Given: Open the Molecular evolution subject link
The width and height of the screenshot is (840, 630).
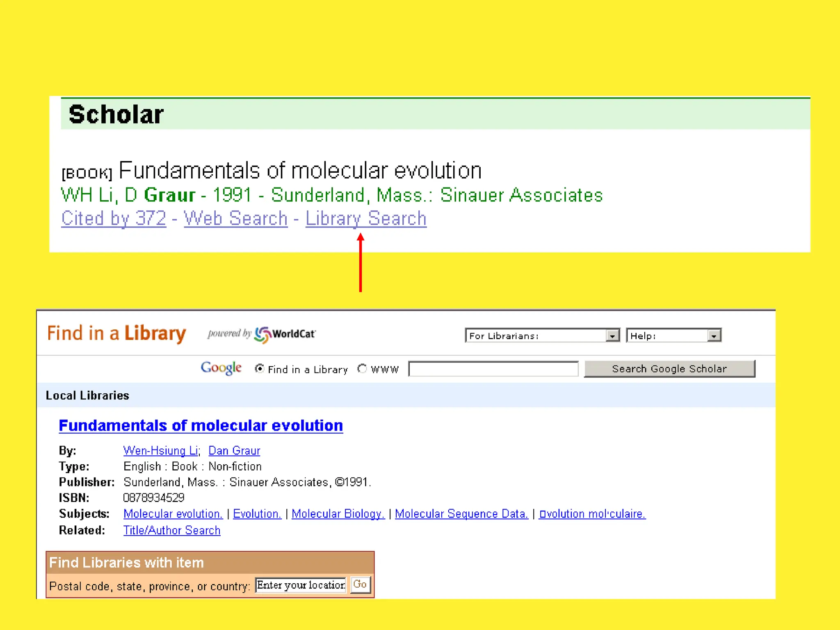Looking at the screenshot, I should point(173,514).
